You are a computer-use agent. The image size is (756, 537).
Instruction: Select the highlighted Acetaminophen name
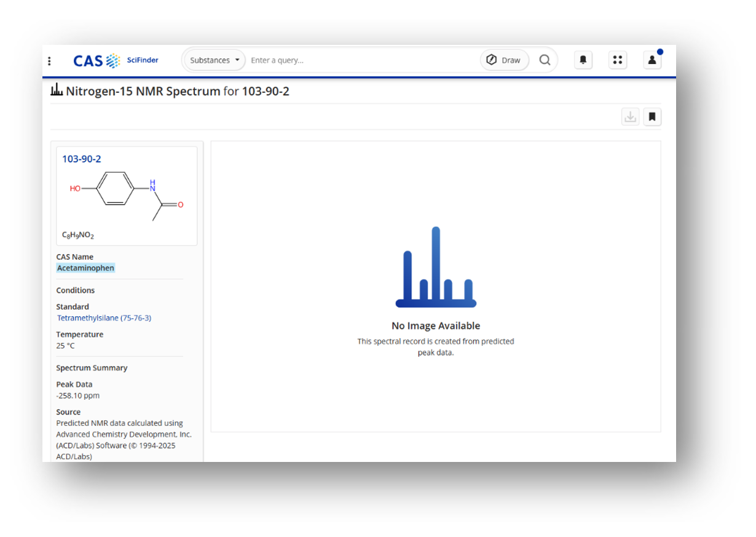(x=85, y=268)
